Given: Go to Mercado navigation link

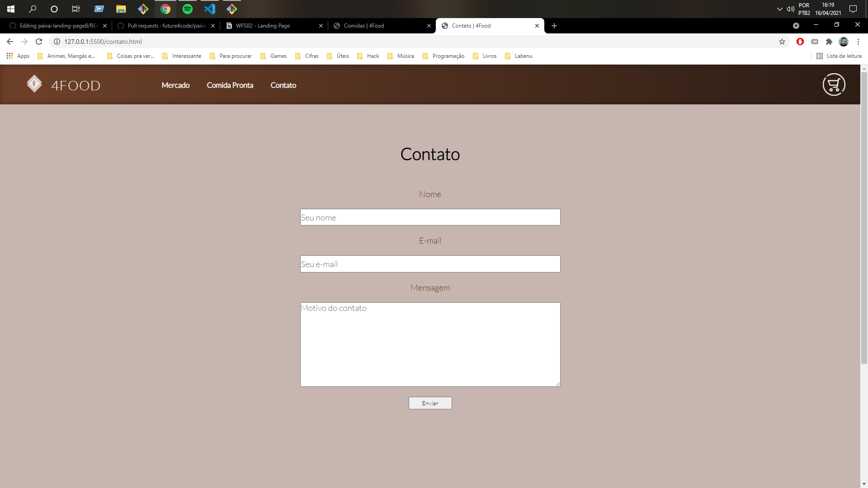Looking at the screenshot, I should pyautogui.click(x=175, y=85).
